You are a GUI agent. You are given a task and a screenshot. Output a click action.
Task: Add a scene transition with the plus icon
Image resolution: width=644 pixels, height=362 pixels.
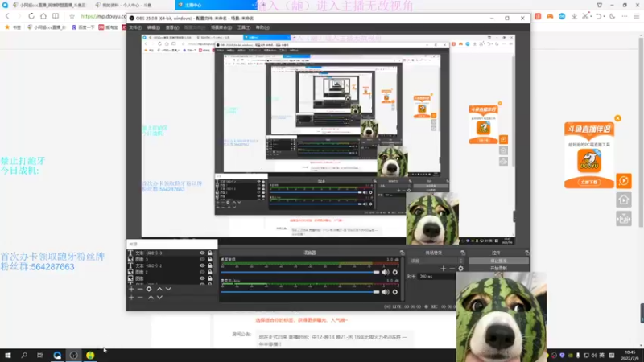point(444,269)
